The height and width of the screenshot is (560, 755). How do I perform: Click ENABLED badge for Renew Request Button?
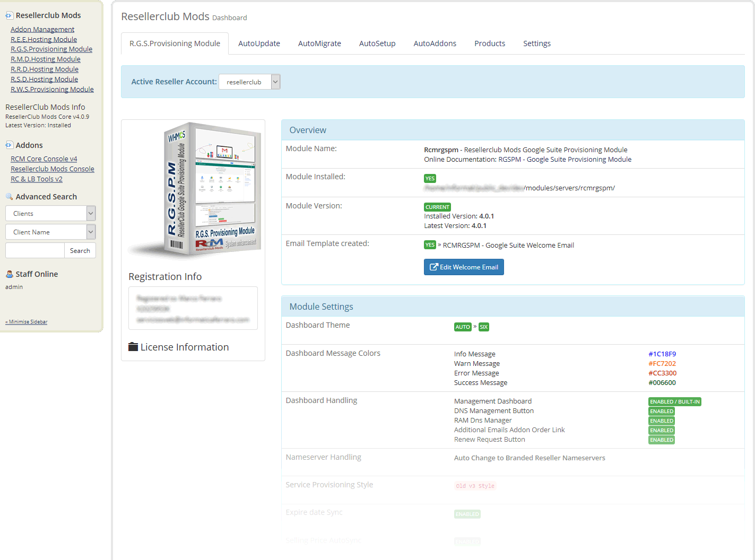click(x=662, y=440)
